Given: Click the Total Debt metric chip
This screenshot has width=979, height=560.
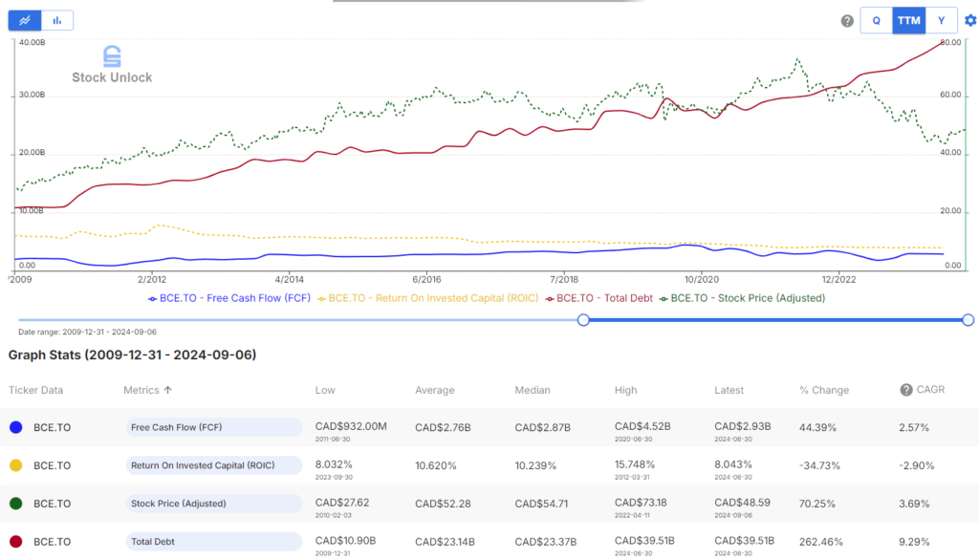Looking at the screenshot, I should (x=214, y=542).
